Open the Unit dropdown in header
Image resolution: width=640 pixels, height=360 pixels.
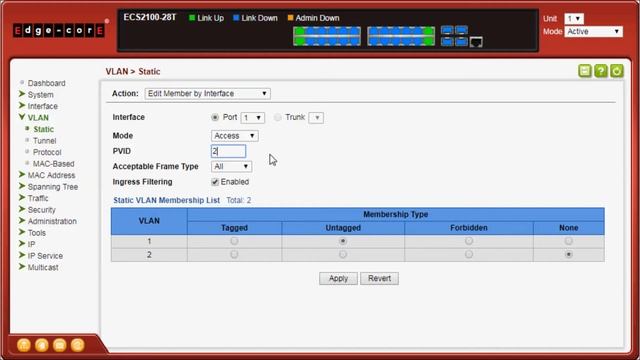574,19
